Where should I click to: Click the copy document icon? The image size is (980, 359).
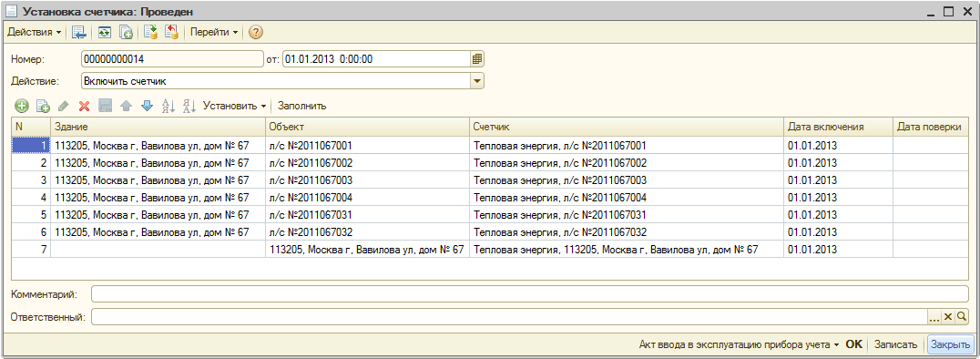coord(126,32)
